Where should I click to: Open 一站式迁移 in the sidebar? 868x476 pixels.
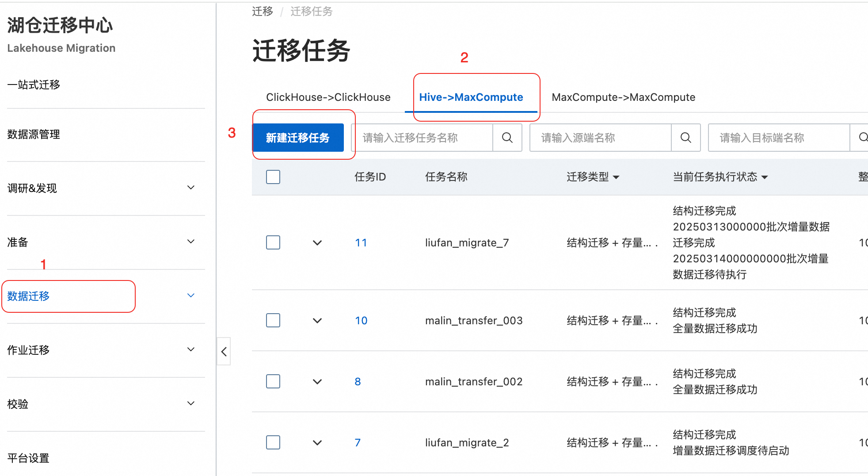click(34, 84)
